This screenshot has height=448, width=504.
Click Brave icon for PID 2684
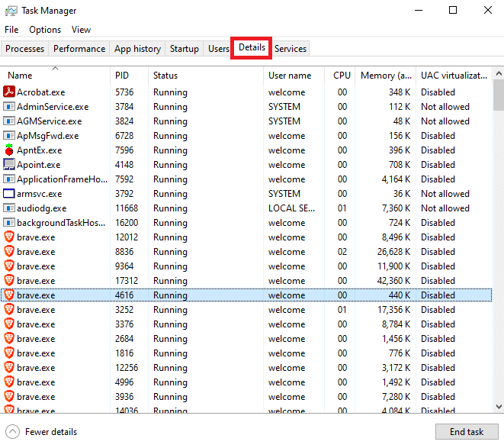tap(9, 338)
